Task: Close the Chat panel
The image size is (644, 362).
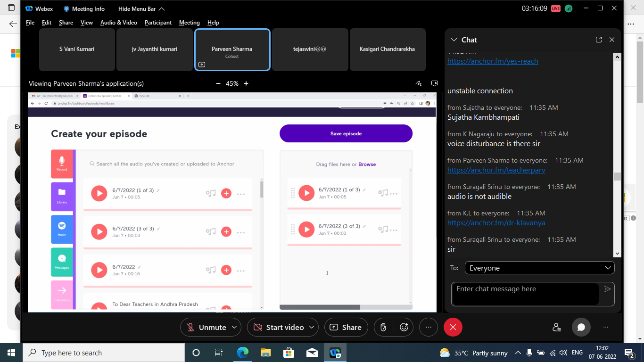Action: [x=612, y=40]
